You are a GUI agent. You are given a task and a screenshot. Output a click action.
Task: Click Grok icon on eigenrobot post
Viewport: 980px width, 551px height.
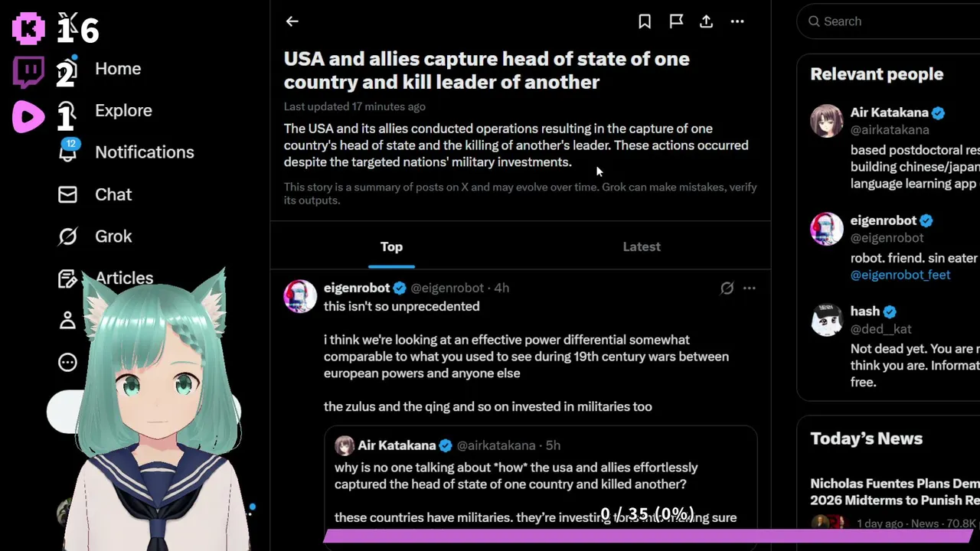point(727,288)
